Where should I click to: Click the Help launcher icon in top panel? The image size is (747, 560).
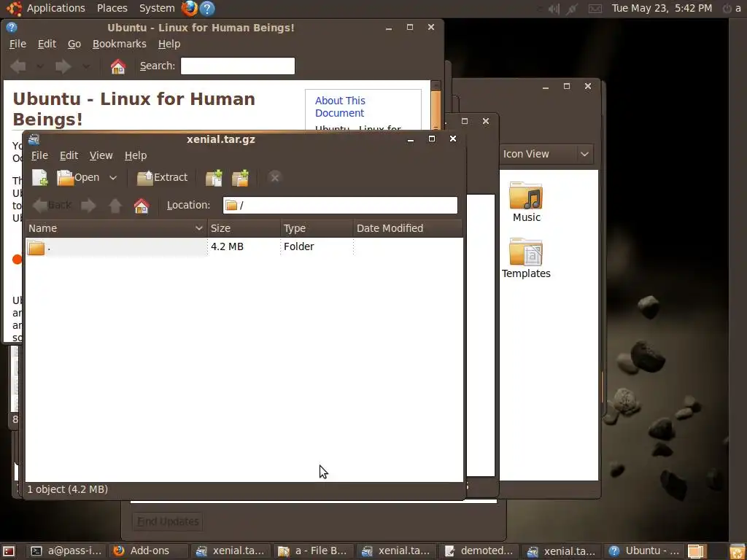(x=206, y=8)
